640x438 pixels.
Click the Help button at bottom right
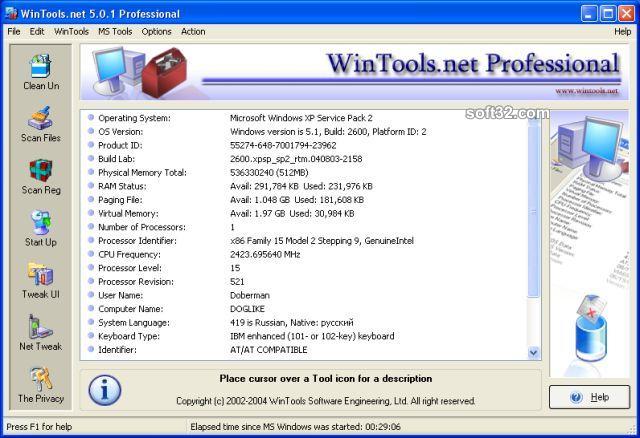(x=589, y=397)
